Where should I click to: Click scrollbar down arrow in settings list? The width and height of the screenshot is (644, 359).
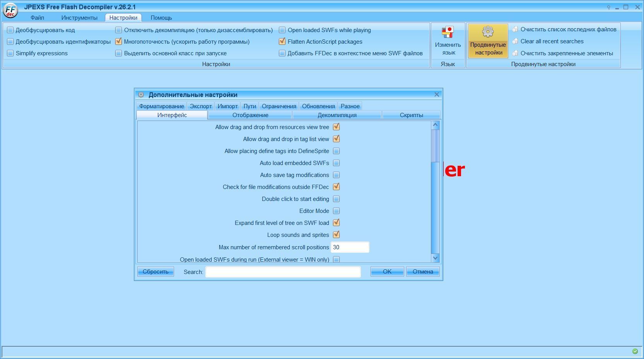(x=435, y=258)
